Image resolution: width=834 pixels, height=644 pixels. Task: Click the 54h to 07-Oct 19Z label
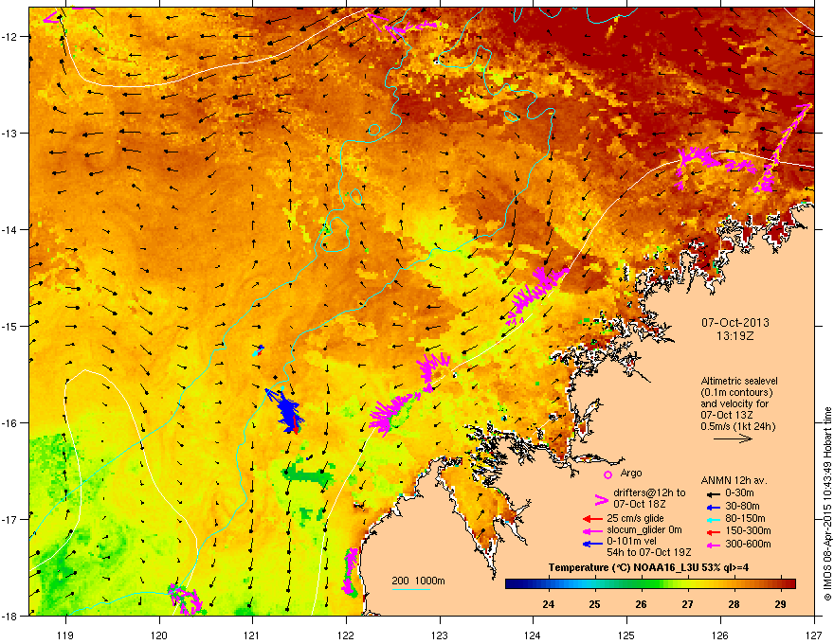[649, 552]
